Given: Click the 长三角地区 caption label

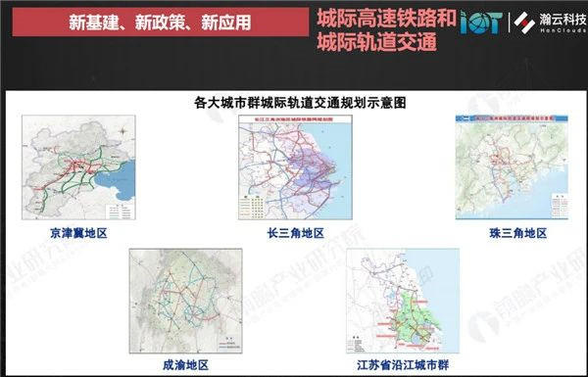Looking at the screenshot, I should tap(296, 233).
